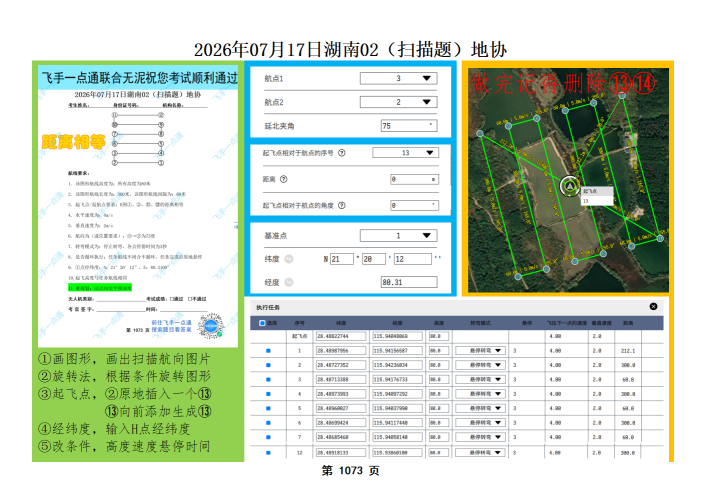Click the 经度 field containing 80.31

click(409, 282)
